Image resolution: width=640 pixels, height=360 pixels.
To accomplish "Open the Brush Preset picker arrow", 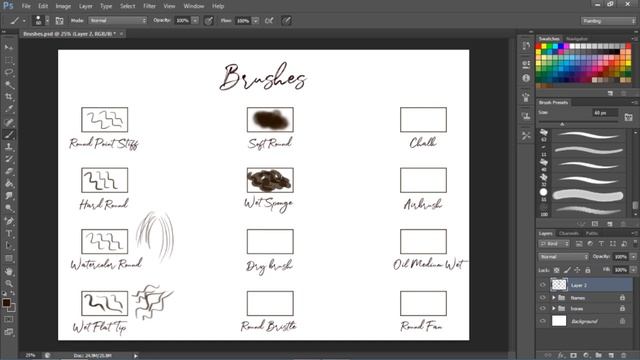I will [x=47, y=20].
